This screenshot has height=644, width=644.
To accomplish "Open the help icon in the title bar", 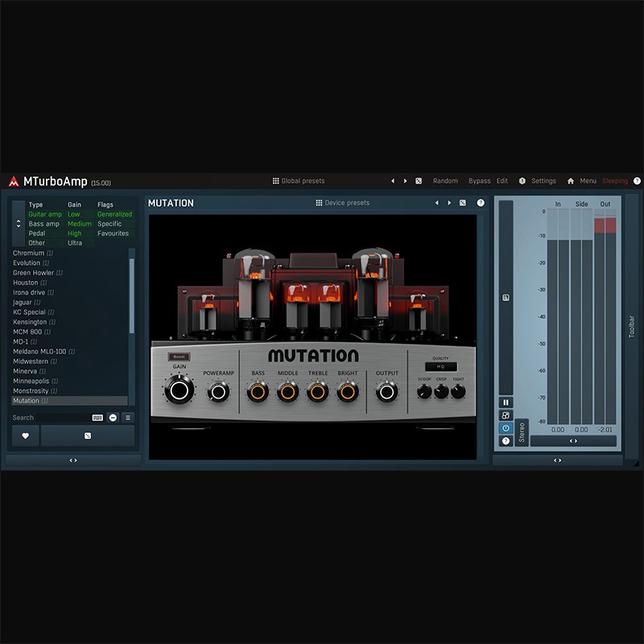I will click(637, 180).
